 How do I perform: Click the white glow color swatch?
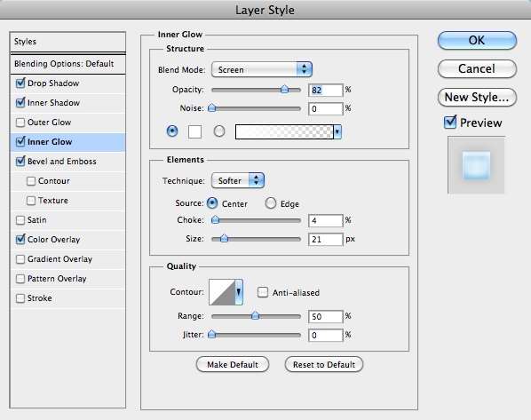click(194, 131)
